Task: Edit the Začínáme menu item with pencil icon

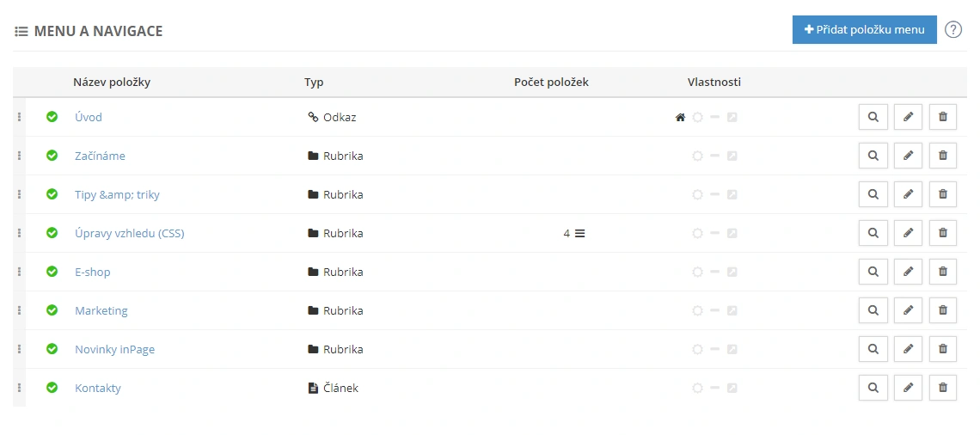Action: 908,156
